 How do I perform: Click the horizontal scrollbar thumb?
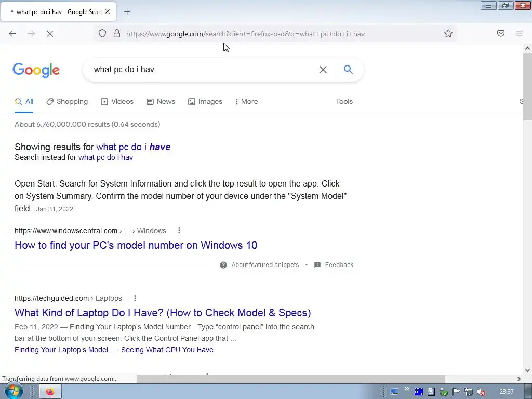click(x=291, y=379)
